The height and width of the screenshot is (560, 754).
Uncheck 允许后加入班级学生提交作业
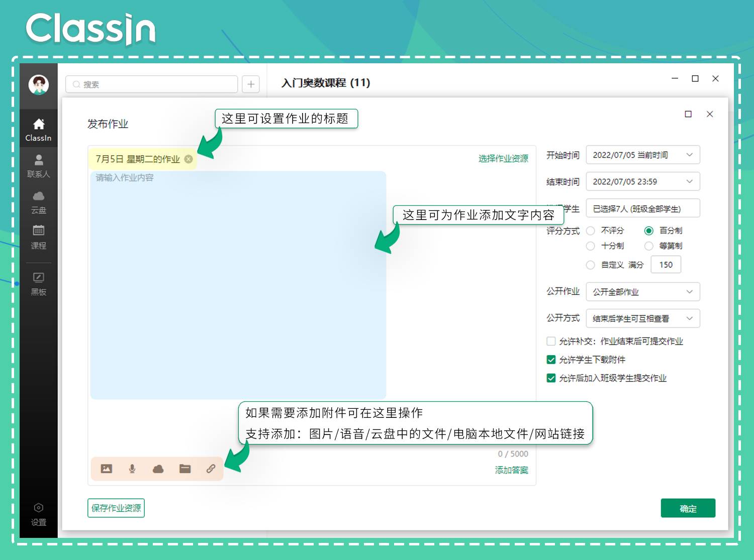551,378
